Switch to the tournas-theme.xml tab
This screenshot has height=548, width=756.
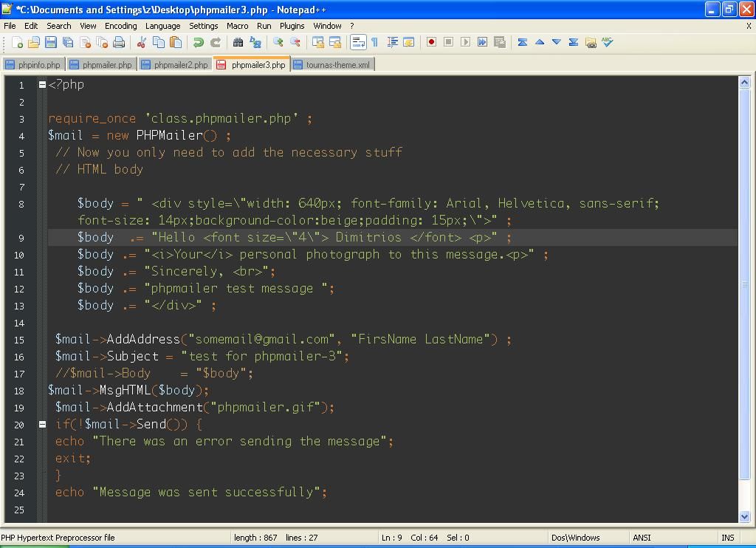[x=332, y=65]
